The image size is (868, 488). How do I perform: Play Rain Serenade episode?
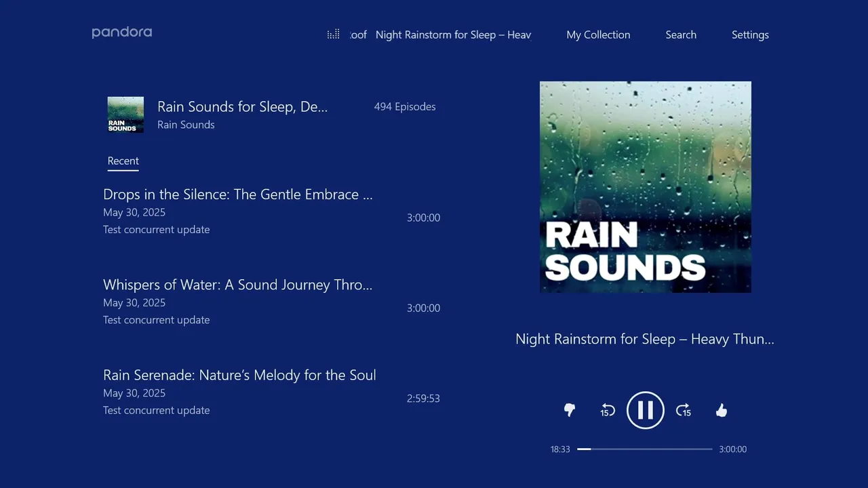coord(271,392)
